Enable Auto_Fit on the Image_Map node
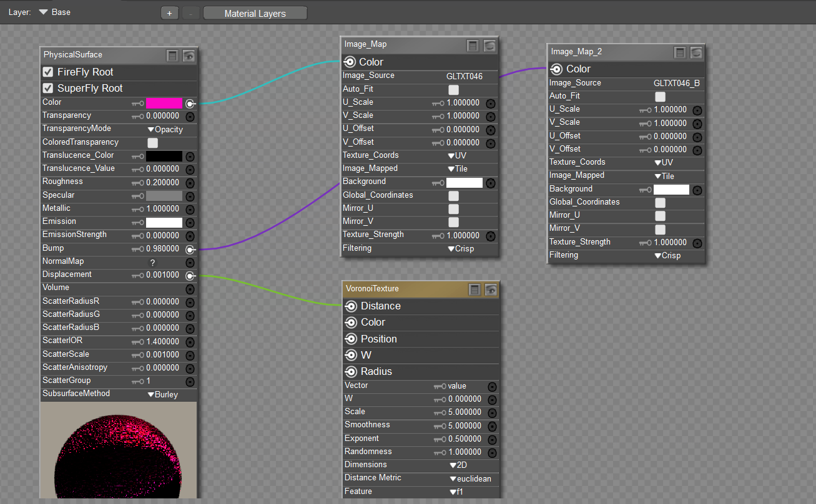Viewport: 816px width, 504px height. point(453,90)
